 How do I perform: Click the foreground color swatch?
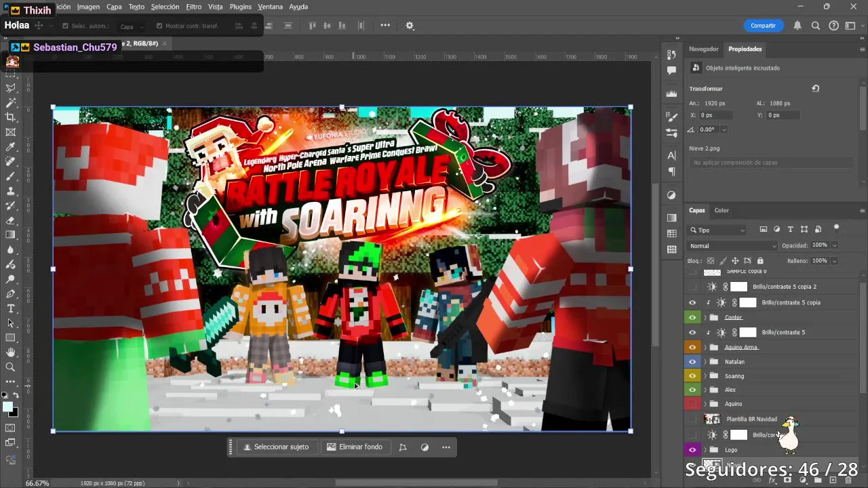(x=7, y=407)
